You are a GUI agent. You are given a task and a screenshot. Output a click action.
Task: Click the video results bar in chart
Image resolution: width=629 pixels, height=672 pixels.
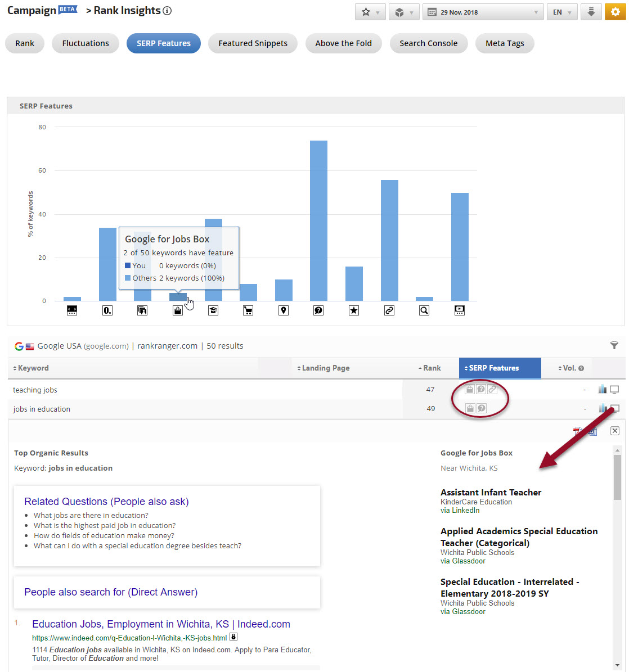[x=460, y=247]
